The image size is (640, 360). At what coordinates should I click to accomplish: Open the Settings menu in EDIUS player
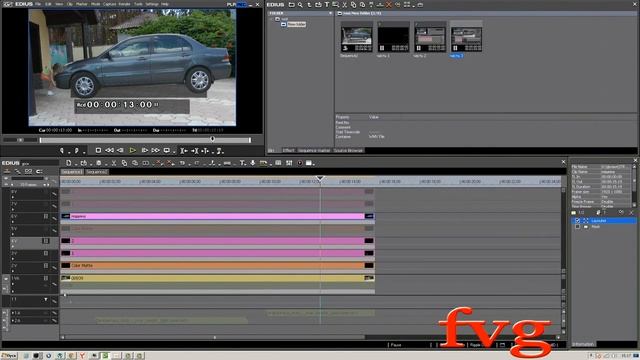152,4
